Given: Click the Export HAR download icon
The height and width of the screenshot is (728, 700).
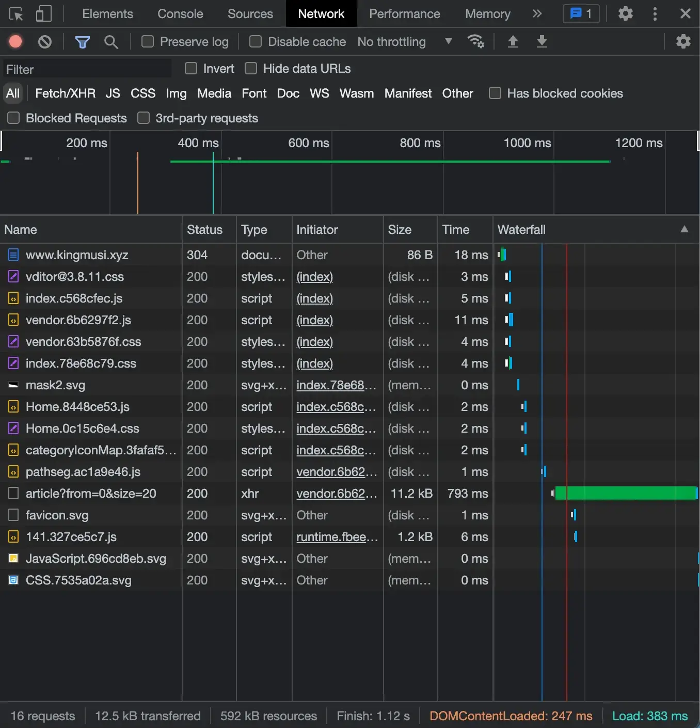Looking at the screenshot, I should (542, 41).
